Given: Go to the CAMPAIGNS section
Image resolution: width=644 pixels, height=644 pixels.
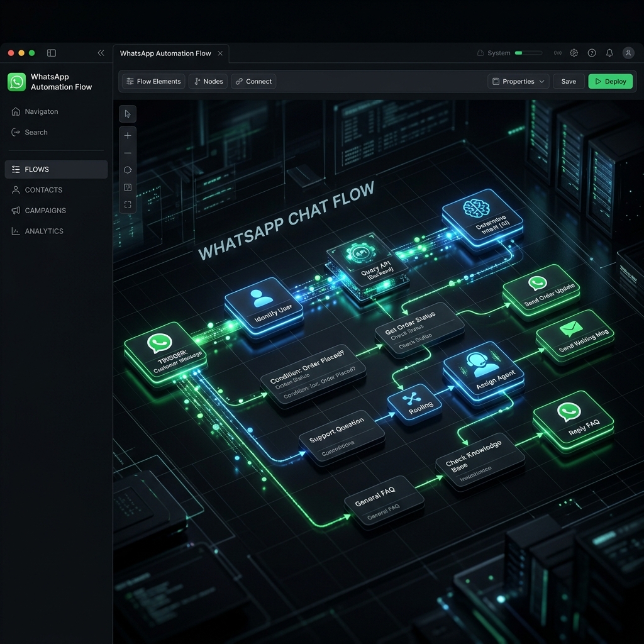Looking at the screenshot, I should 38,210.
